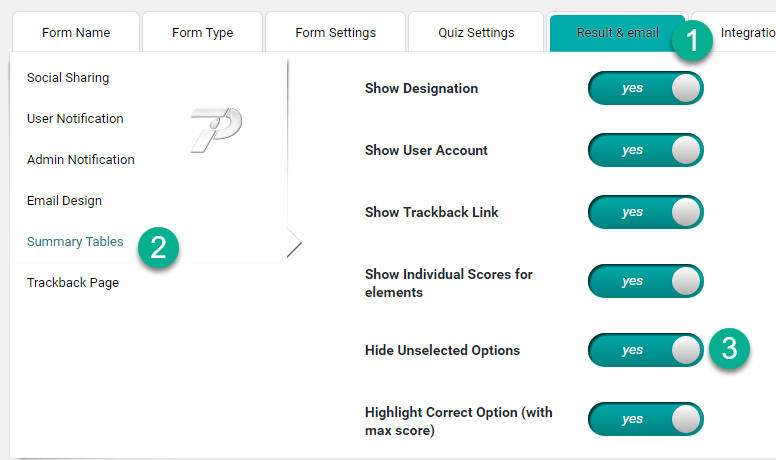Open Social Sharing in the sidebar
This screenshot has width=776, height=460.
[x=68, y=78]
